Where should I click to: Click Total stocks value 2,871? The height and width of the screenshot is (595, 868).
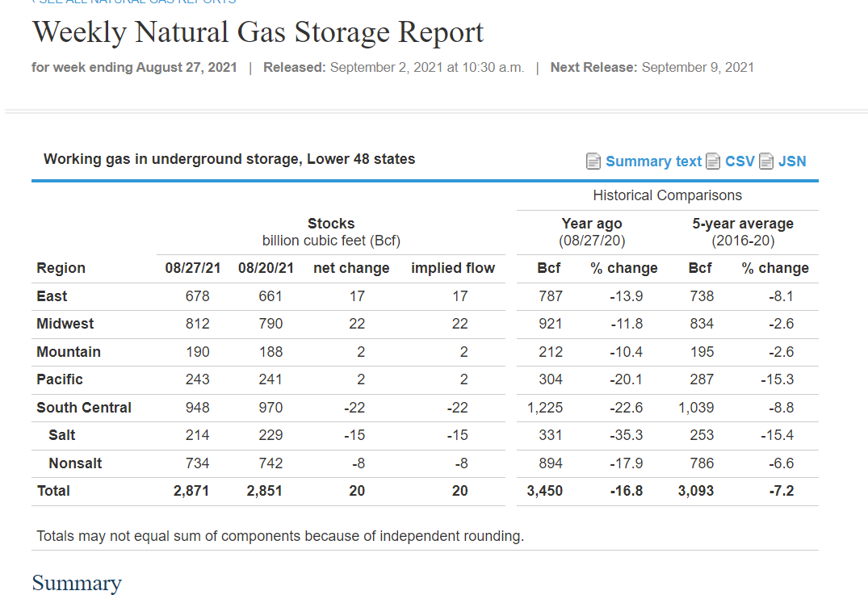(x=191, y=491)
